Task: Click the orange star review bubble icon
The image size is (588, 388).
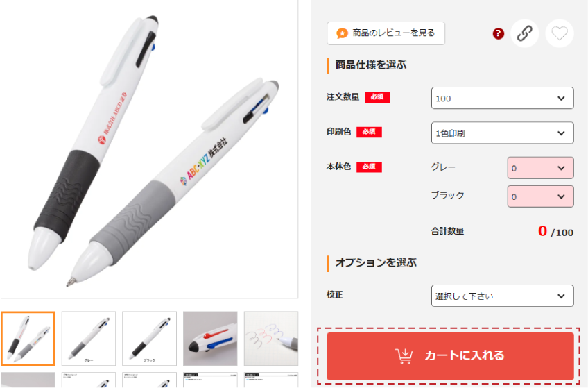Action: click(342, 33)
